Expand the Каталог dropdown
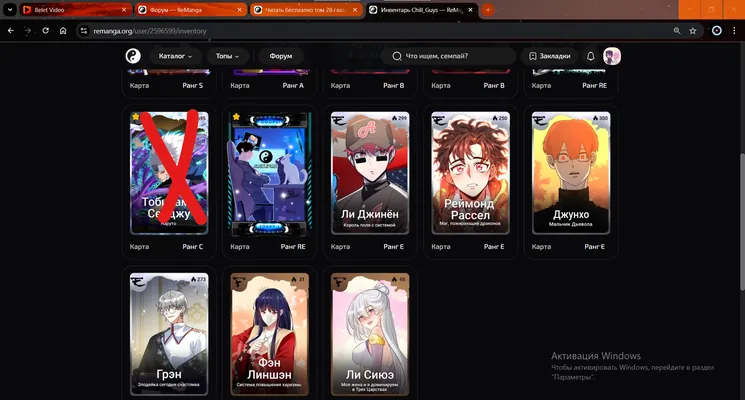Image resolution: width=745 pixels, height=400 pixels. (175, 56)
